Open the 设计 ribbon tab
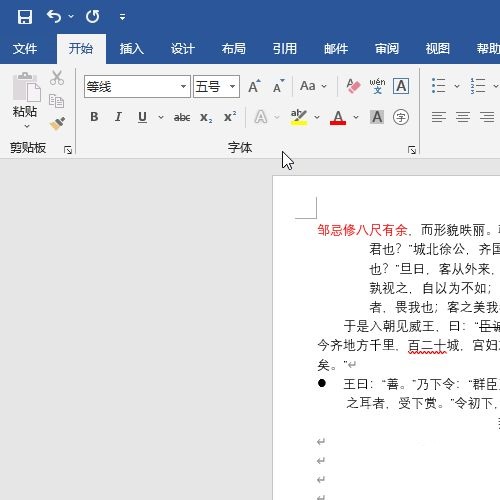This screenshot has width=500, height=500. click(183, 49)
